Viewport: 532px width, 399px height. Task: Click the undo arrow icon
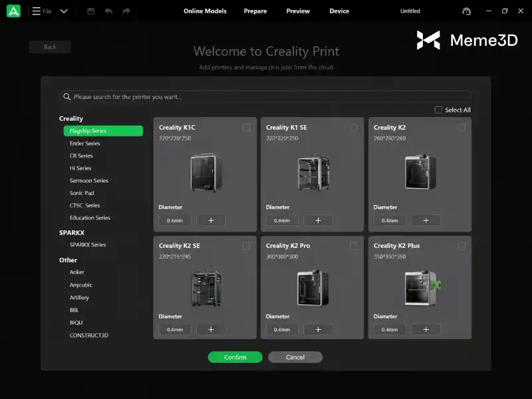click(108, 11)
